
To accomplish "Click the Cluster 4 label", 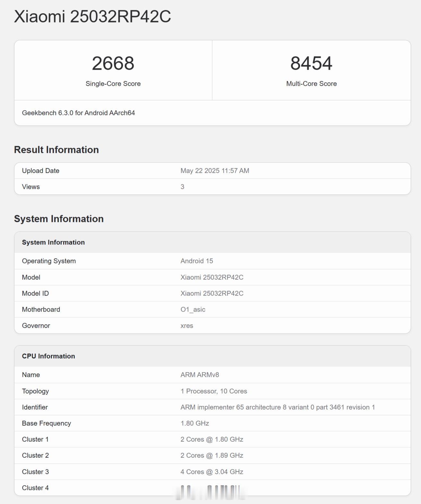I will (x=35, y=488).
